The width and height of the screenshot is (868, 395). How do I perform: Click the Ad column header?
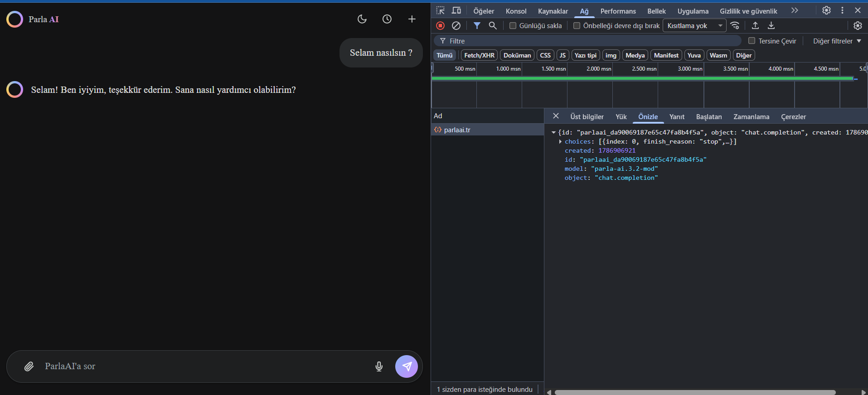[x=487, y=116]
